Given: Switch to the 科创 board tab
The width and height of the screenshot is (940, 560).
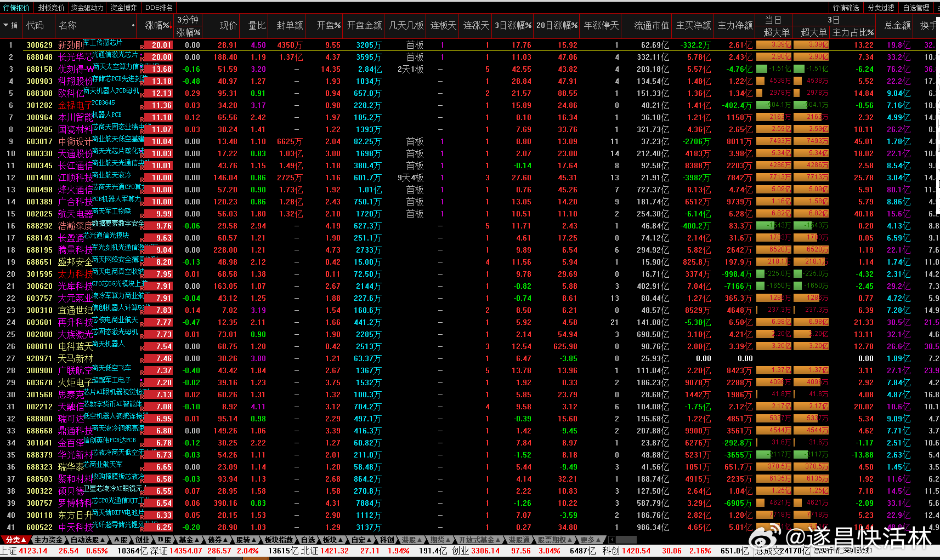Looking at the screenshot, I should tap(387, 540).
